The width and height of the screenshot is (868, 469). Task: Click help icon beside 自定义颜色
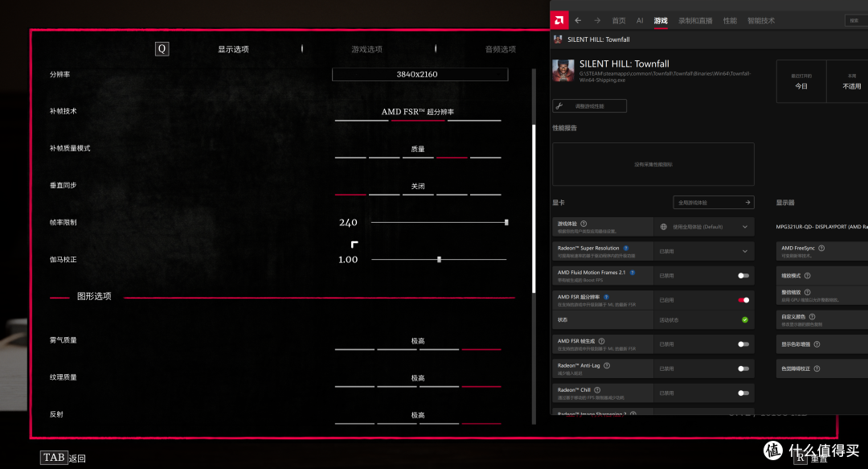[x=812, y=316]
